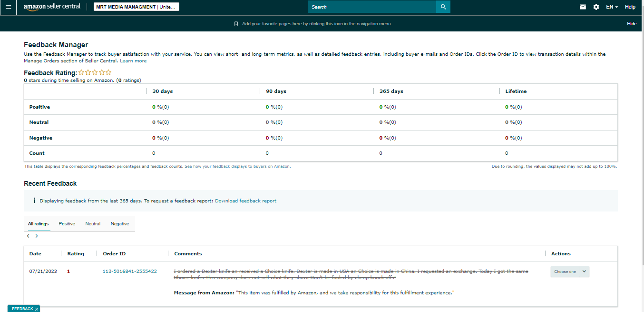The image size is (644, 312).
Task: Expand the Choose one actions dropdown
Action: (570, 272)
